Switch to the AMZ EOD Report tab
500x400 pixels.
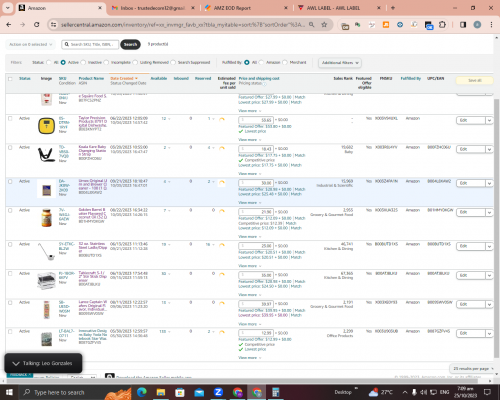[246, 8]
